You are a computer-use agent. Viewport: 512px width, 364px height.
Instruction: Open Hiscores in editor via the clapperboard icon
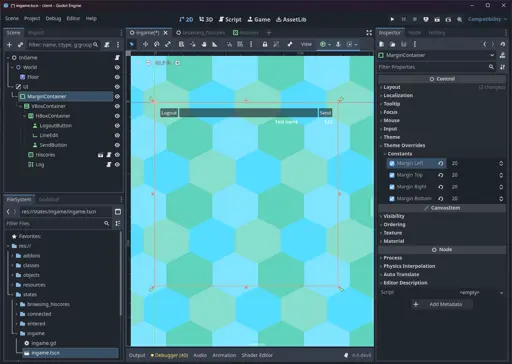pos(100,155)
